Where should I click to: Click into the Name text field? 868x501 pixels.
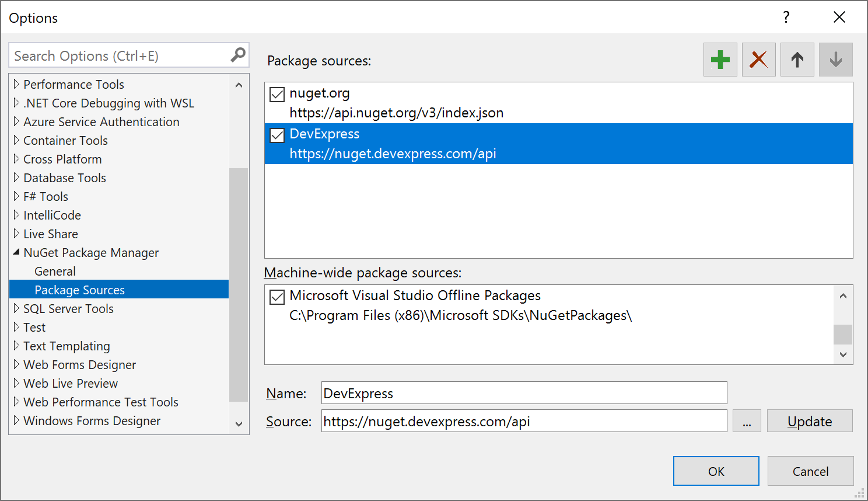coord(524,393)
